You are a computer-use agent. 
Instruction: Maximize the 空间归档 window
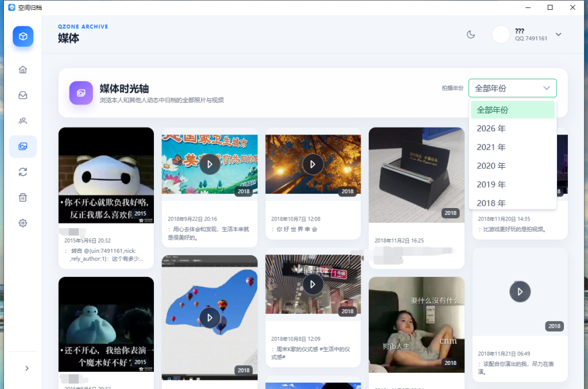tap(550, 7)
